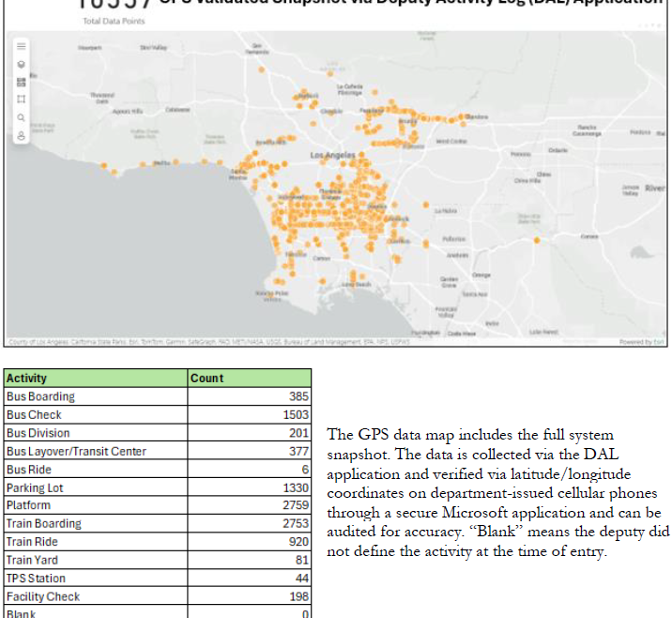
Task: Click the person icon in map toolbar
Action: click(21, 135)
